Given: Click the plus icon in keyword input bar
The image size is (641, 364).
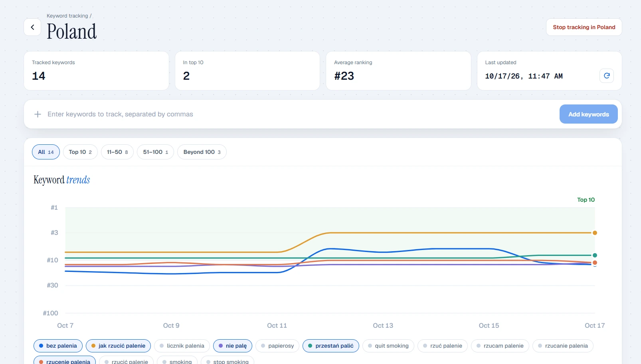Looking at the screenshot, I should pyautogui.click(x=38, y=114).
